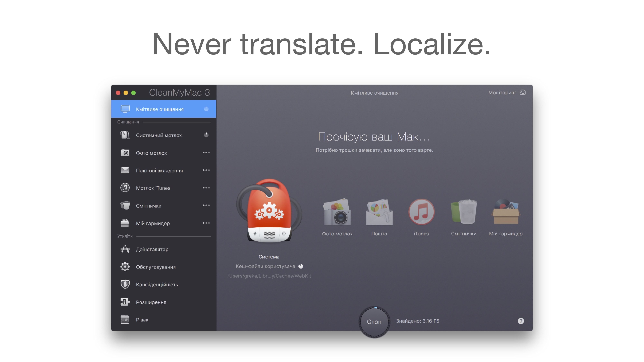The image size is (644, 362).
Task: Click the Мотлох iTunes label
Action: point(153,188)
